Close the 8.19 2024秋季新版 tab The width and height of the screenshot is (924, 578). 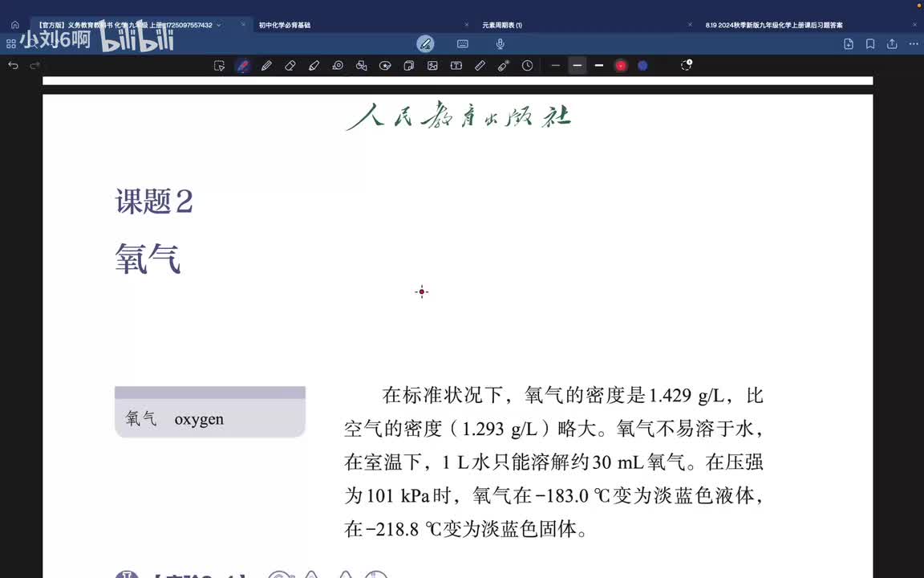pyautogui.click(x=915, y=25)
